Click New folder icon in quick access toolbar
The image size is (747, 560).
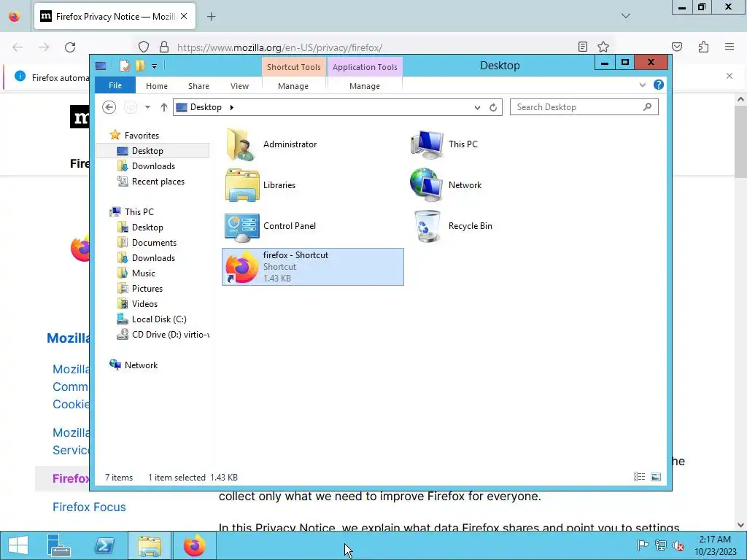140,66
